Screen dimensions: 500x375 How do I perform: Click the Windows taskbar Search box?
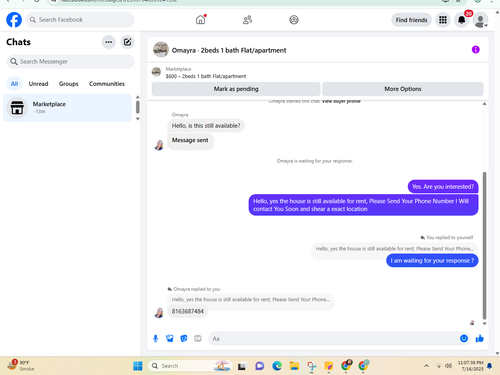[189, 366]
